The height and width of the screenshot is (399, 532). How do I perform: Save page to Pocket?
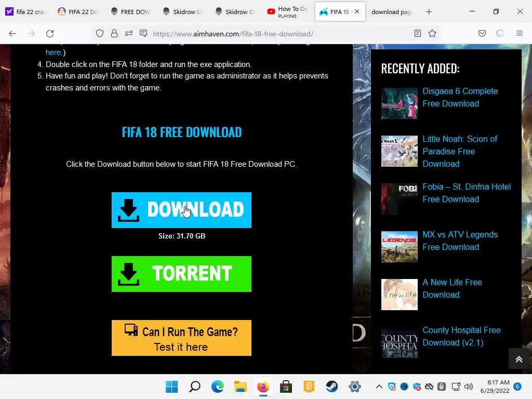click(482, 33)
